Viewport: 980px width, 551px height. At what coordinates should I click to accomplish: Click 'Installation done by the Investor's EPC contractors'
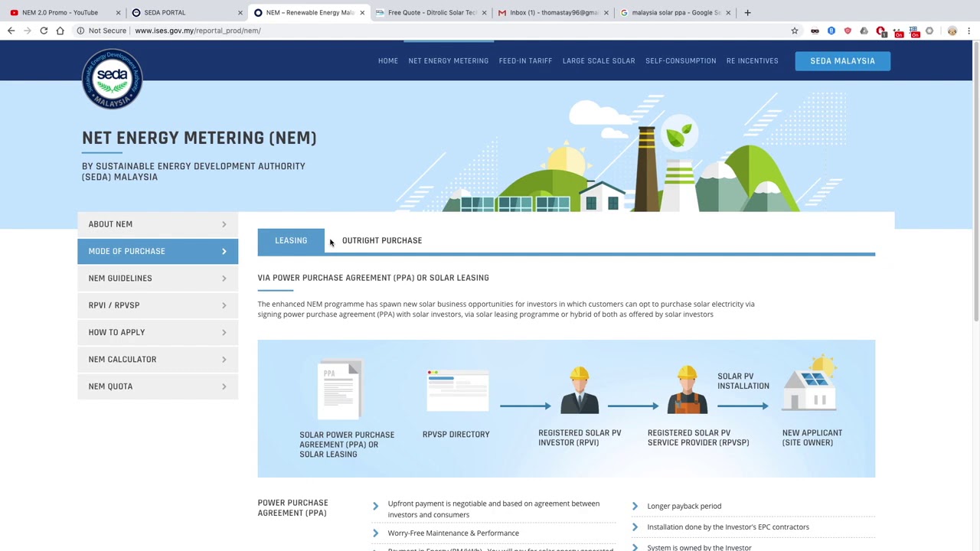coord(728,527)
